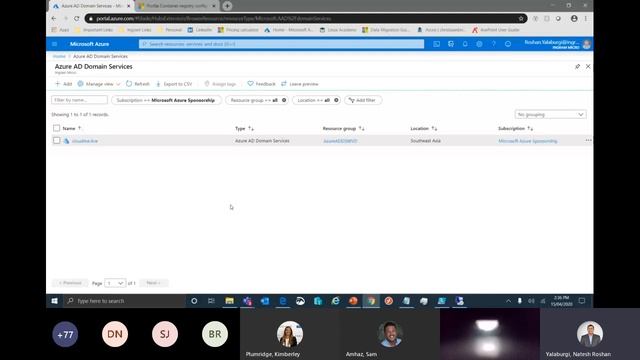The image size is (640, 360).
Task: Open the page number dropdown
Action: click(115, 283)
